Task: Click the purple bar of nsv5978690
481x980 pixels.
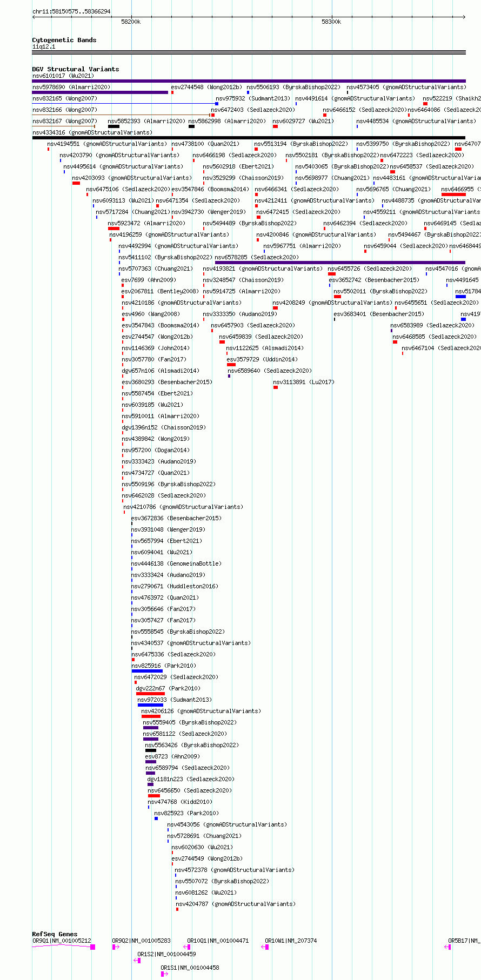Action: (x=100, y=92)
